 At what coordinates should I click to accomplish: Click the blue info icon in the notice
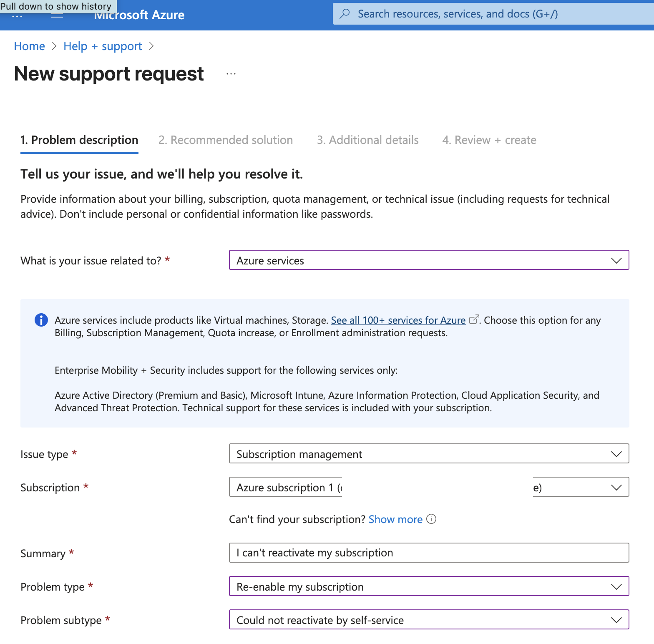[x=41, y=320]
